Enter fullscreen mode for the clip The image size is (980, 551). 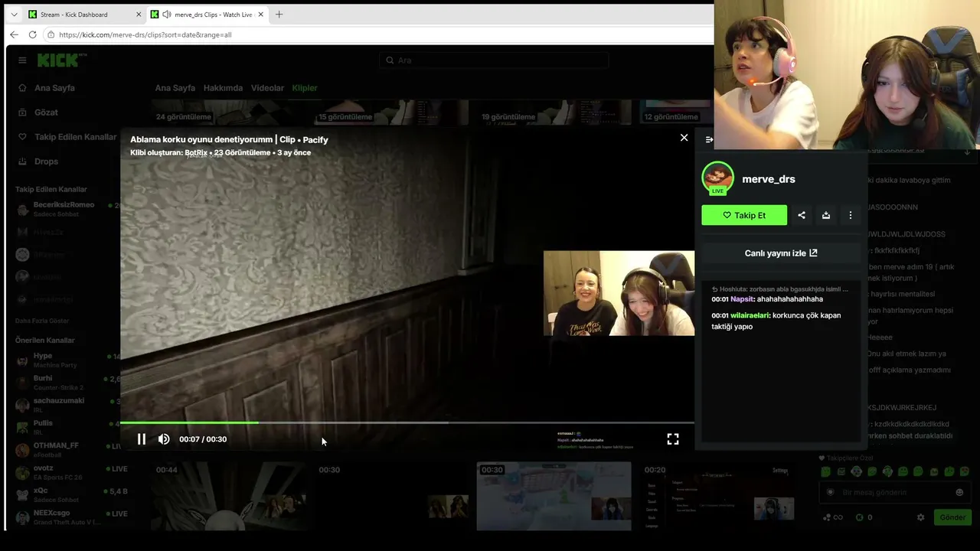click(673, 439)
